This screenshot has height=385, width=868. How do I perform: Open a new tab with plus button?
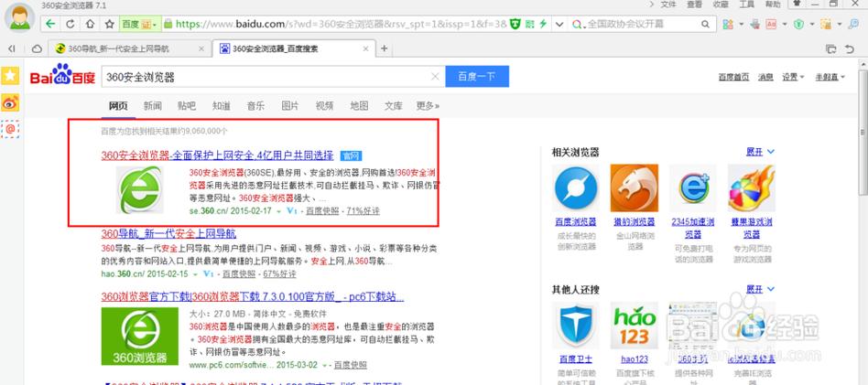[385, 48]
